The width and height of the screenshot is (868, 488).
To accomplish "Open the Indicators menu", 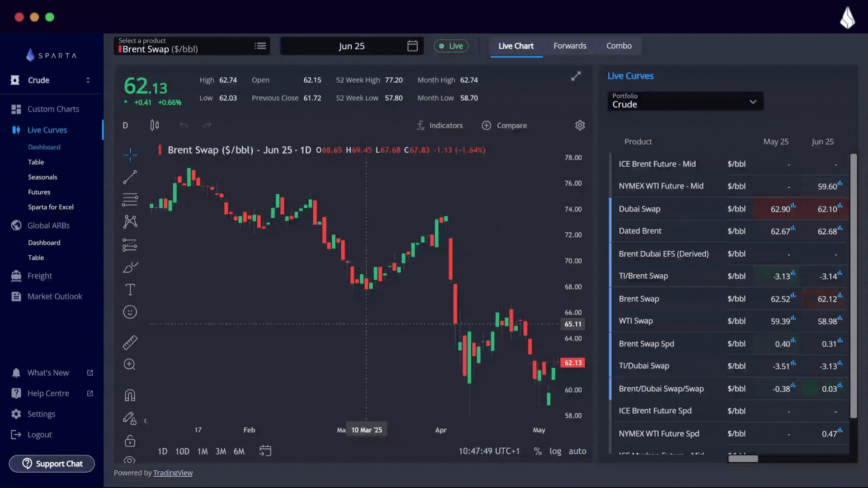I will click(x=439, y=125).
